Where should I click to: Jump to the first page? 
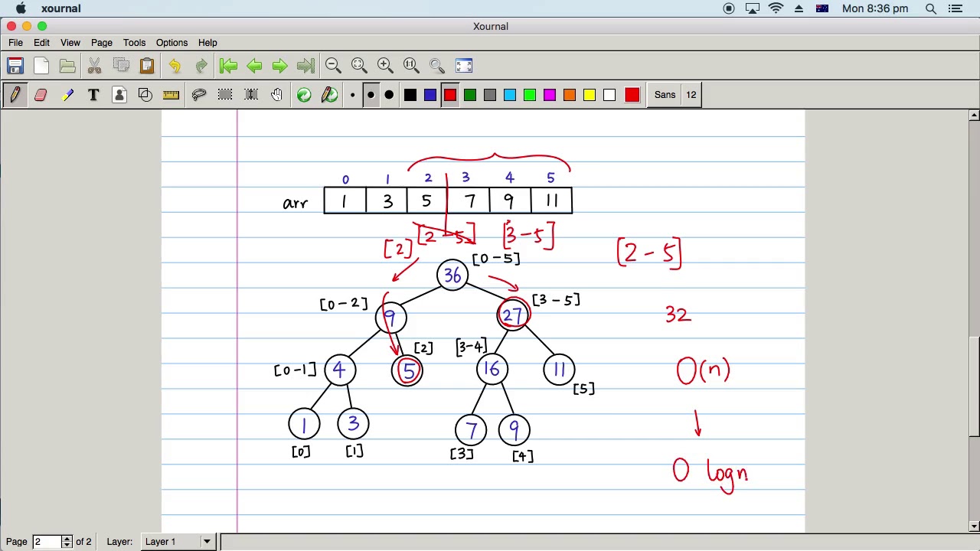point(228,66)
